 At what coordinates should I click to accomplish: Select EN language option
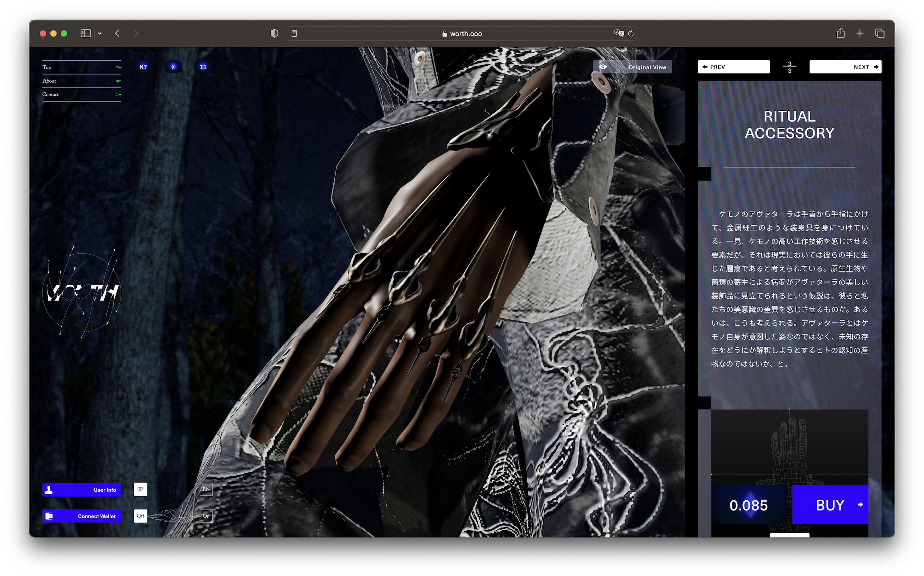[206, 489]
